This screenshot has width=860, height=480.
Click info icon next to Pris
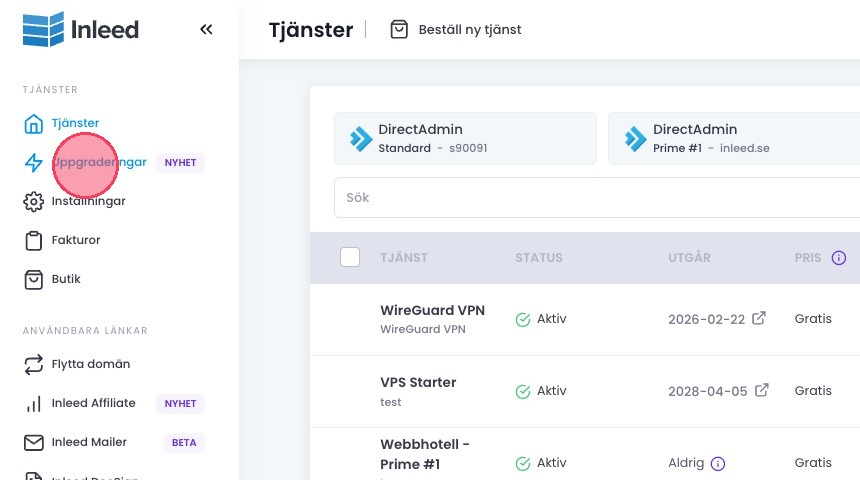838,258
